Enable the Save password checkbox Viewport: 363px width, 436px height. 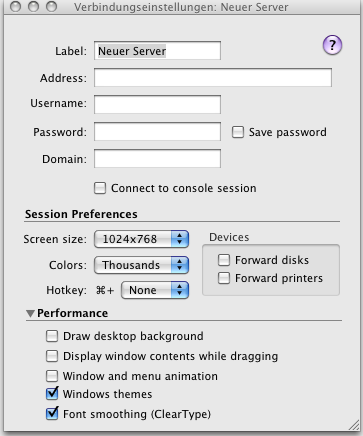238,132
